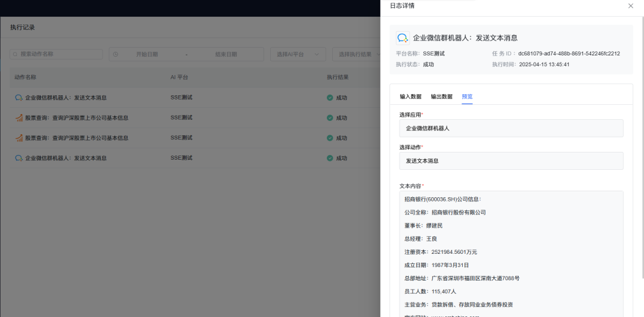
Task: Open the 选择AI平台 dropdown
Action: [298, 54]
